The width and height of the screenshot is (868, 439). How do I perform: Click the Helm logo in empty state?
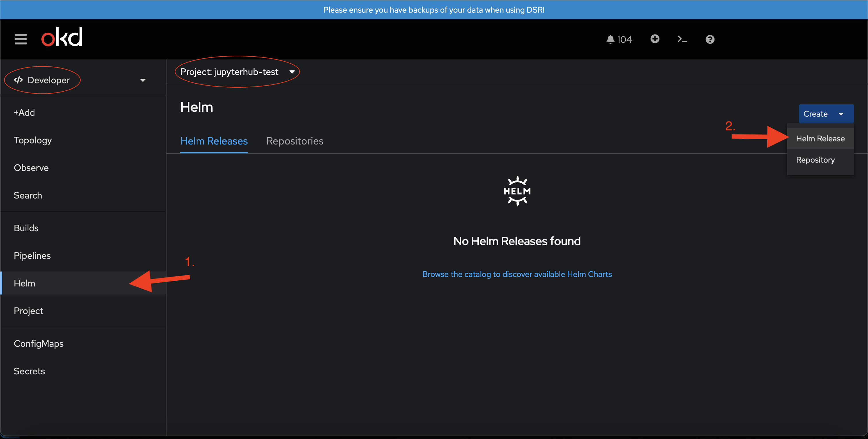click(517, 191)
